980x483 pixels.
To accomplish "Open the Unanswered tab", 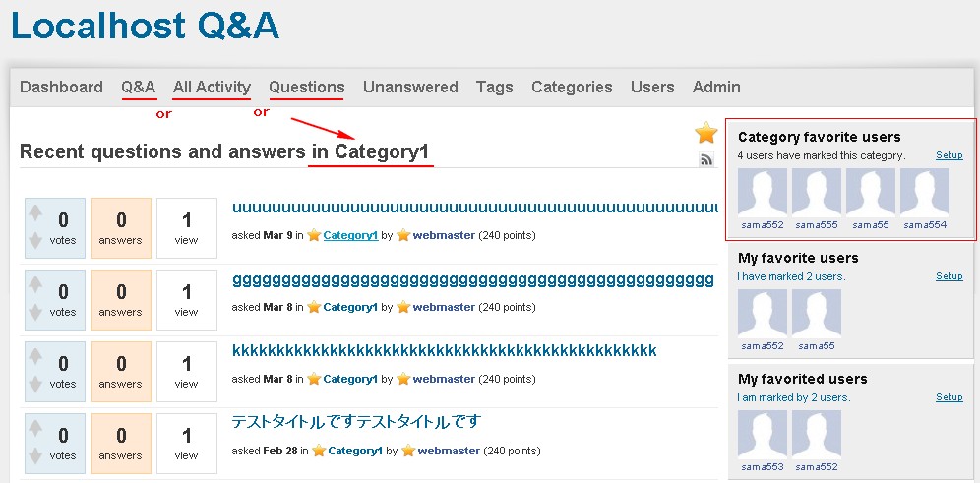I will click(410, 87).
